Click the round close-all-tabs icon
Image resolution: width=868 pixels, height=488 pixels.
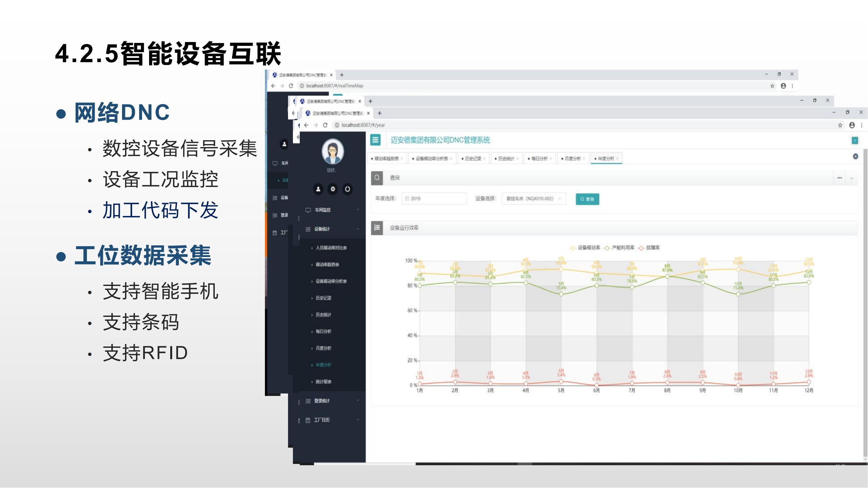(x=855, y=156)
